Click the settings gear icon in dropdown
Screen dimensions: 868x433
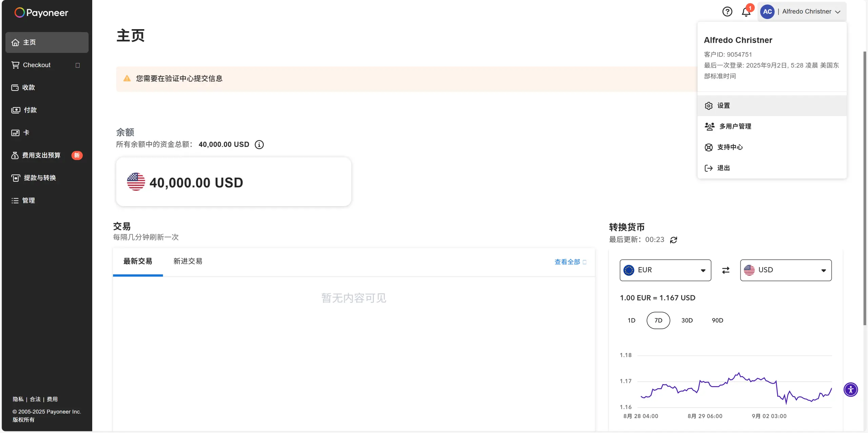[x=709, y=106]
